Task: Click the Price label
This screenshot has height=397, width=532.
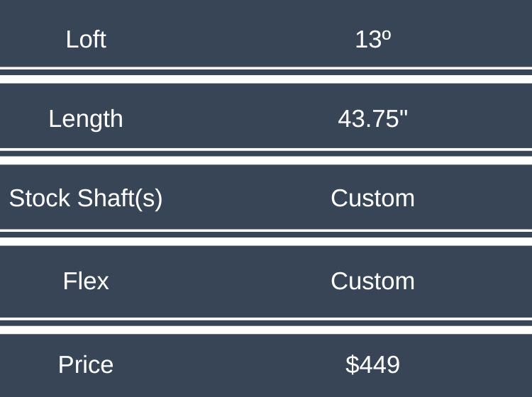Action: coord(86,364)
